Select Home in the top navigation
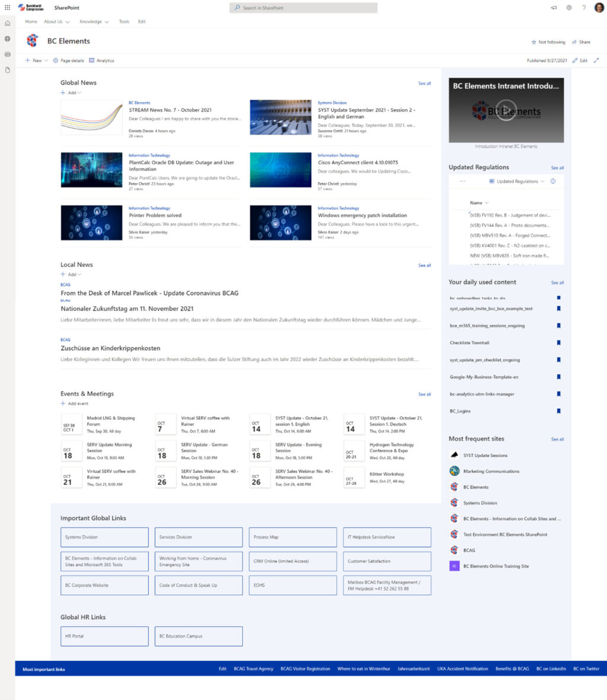Viewport: 607px width, 700px height. 31,21
